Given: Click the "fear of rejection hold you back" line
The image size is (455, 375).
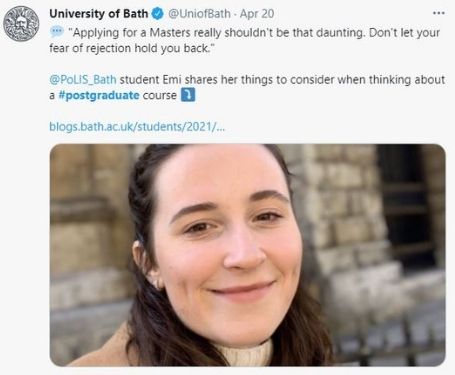Looking at the screenshot, I should [x=132, y=48].
